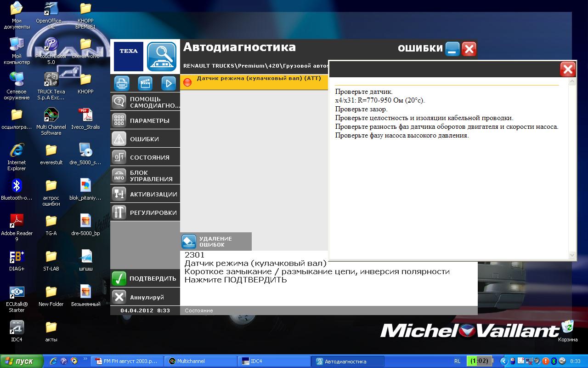Click RL language indicator in taskbar
The width and height of the screenshot is (588, 368).
coord(457,361)
